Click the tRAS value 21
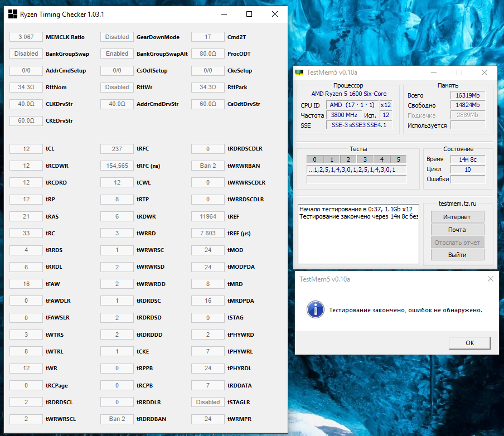The width and height of the screenshot is (504, 436). (x=26, y=216)
